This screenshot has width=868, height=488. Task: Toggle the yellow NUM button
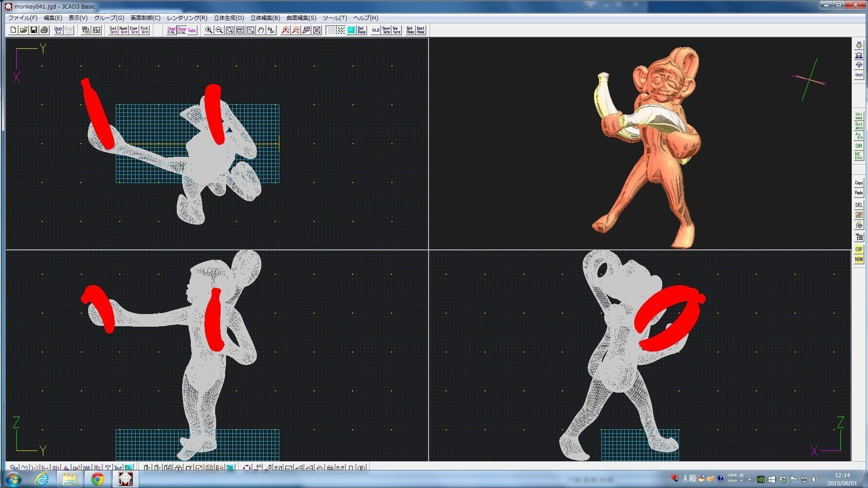[859, 259]
